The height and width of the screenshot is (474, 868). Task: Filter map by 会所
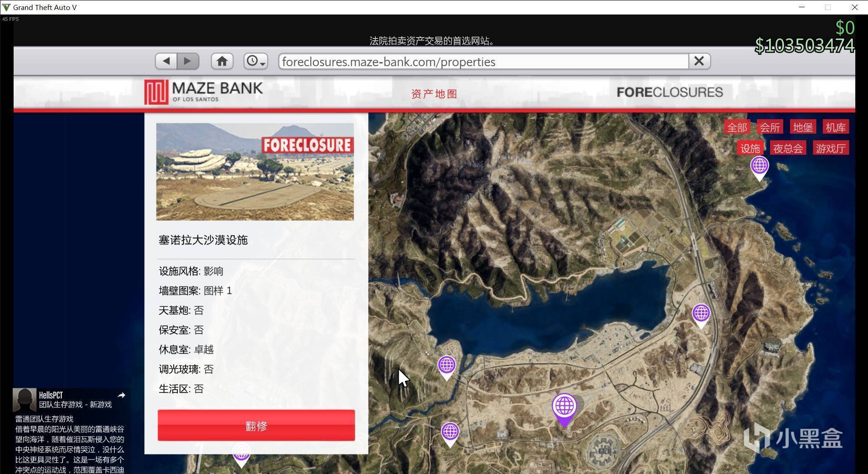[x=770, y=127]
